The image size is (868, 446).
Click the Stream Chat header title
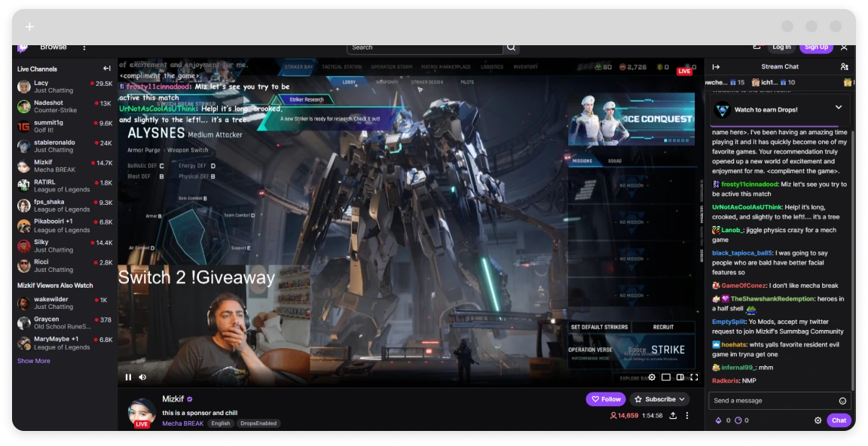779,67
